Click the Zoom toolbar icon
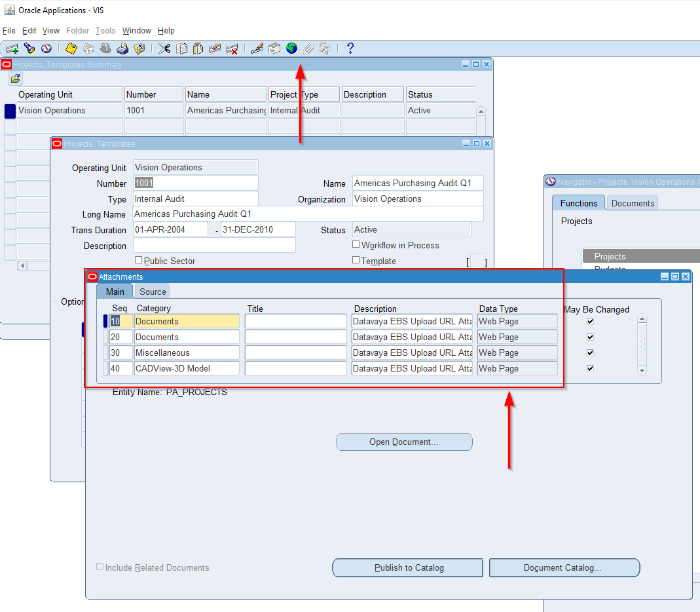Viewport: 700px width, 612px height. 274,48
